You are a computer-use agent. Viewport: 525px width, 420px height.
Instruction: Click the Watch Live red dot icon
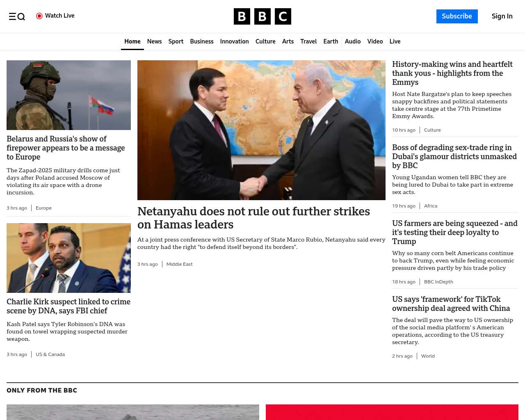pyautogui.click(x=39, y=16)
